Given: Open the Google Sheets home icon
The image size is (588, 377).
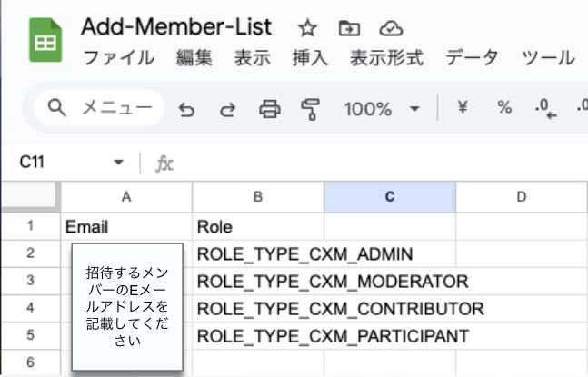Looking at the screenshot, I should tap(45, 40).
